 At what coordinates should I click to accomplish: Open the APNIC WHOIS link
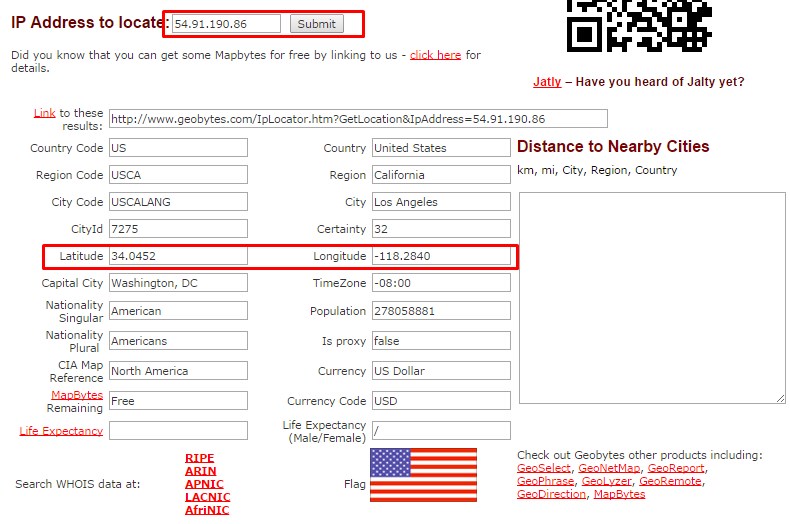[x=204, y=484]
